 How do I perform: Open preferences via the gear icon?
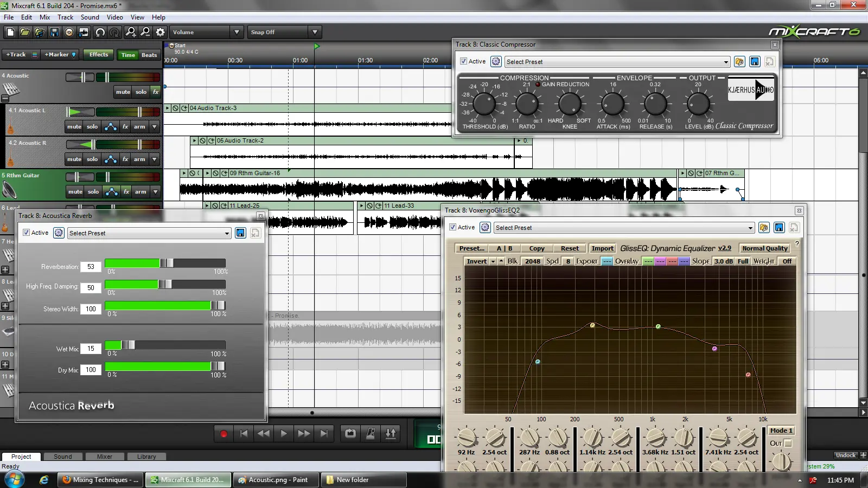pyautogui.click(x=160, y=33)
